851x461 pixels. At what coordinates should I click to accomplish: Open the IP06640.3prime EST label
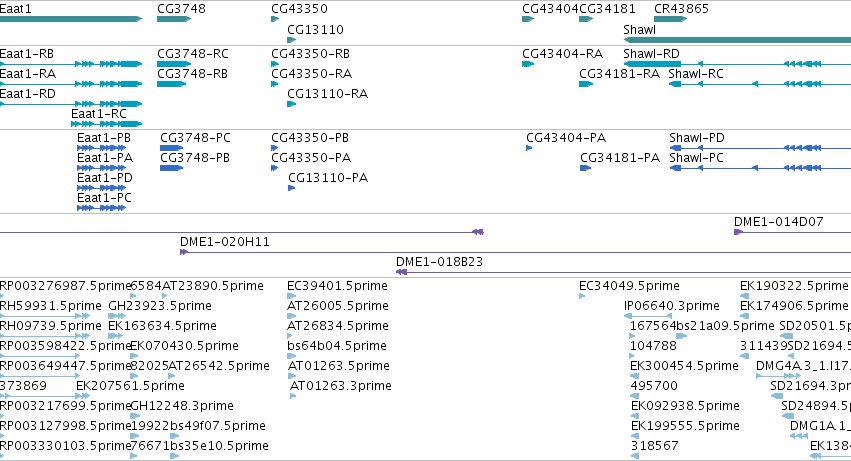tap(672, 306)
